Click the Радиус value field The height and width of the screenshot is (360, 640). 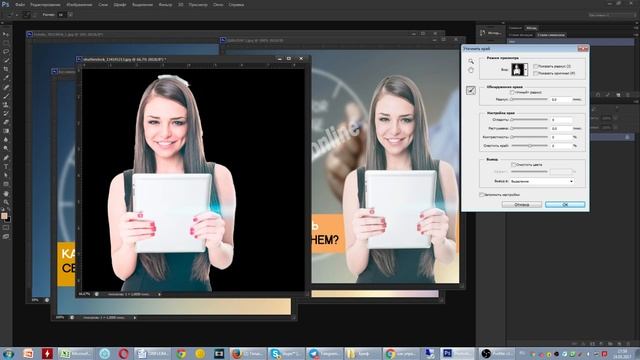click(561, 99)
